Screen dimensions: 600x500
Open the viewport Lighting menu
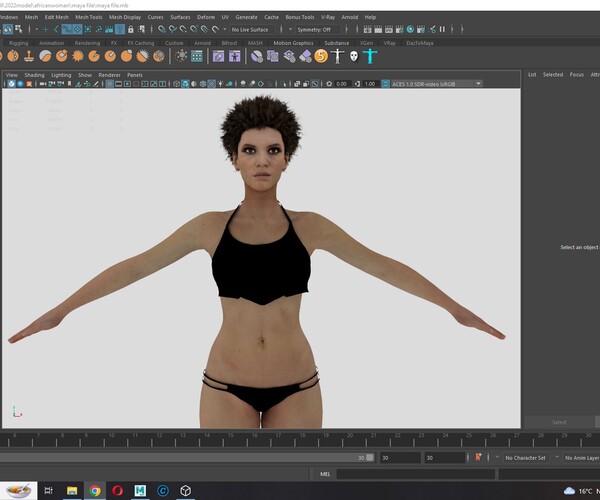(61, 75)
